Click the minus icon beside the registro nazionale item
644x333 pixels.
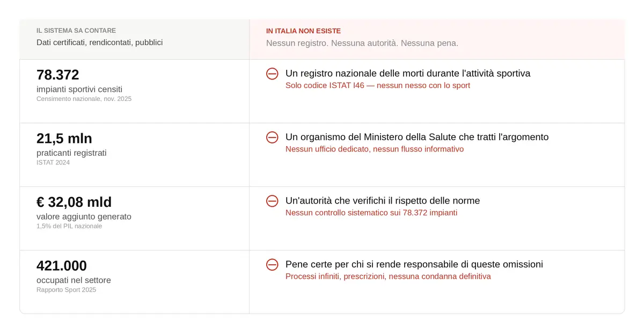(272, 74)
